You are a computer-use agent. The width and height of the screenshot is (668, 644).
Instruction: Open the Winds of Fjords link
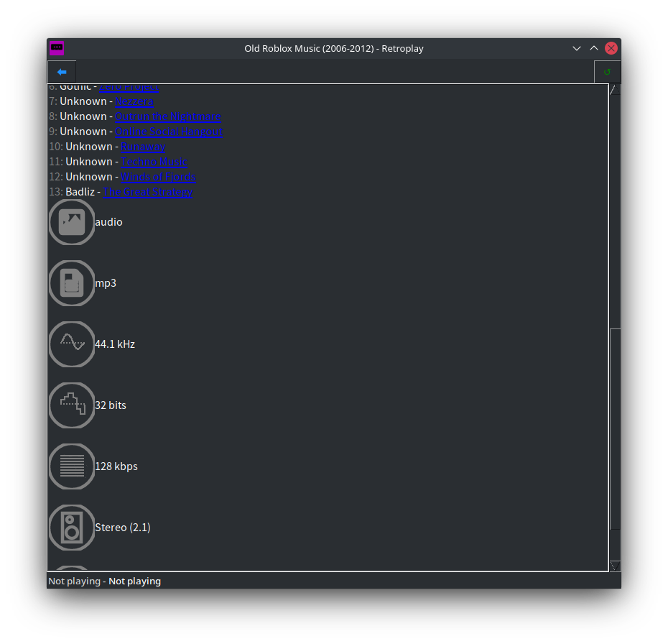coord(158,177)
